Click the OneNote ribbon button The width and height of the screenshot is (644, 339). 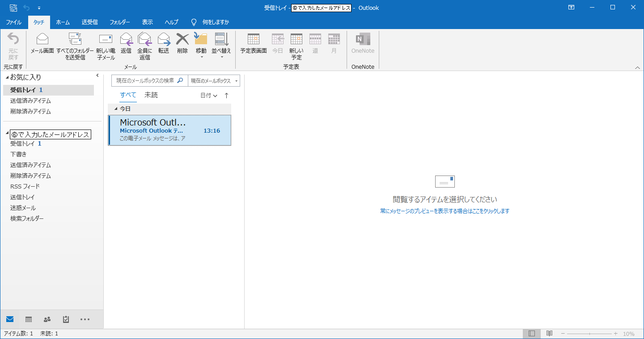point(363,43)
